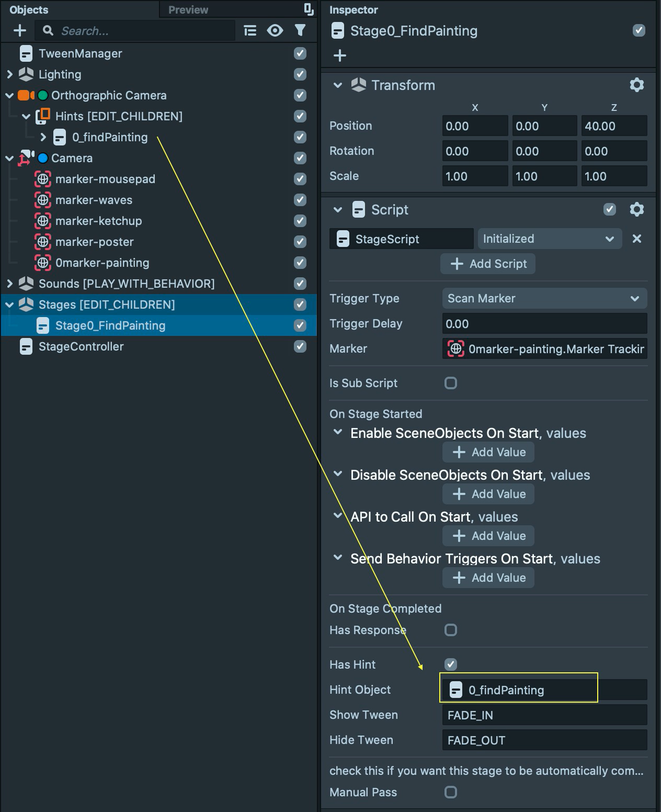Open the Transform component gear settings

point(636,85)
